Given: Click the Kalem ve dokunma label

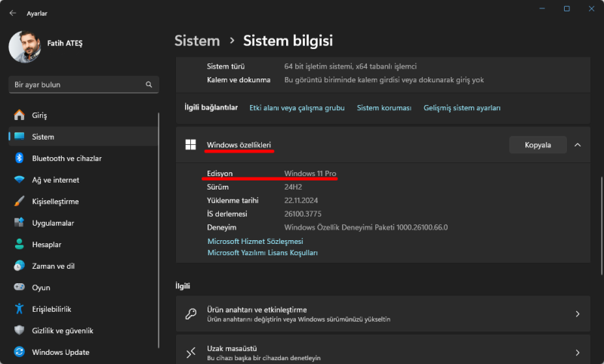Looking at the screenshot, I should (239, 80).
